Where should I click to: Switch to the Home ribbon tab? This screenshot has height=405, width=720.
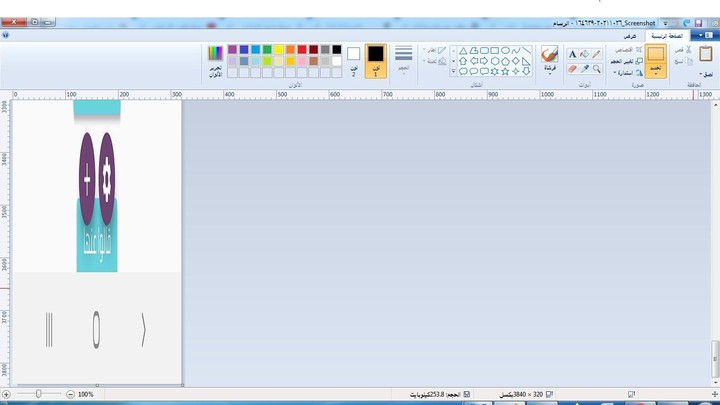tap(667, 36)
